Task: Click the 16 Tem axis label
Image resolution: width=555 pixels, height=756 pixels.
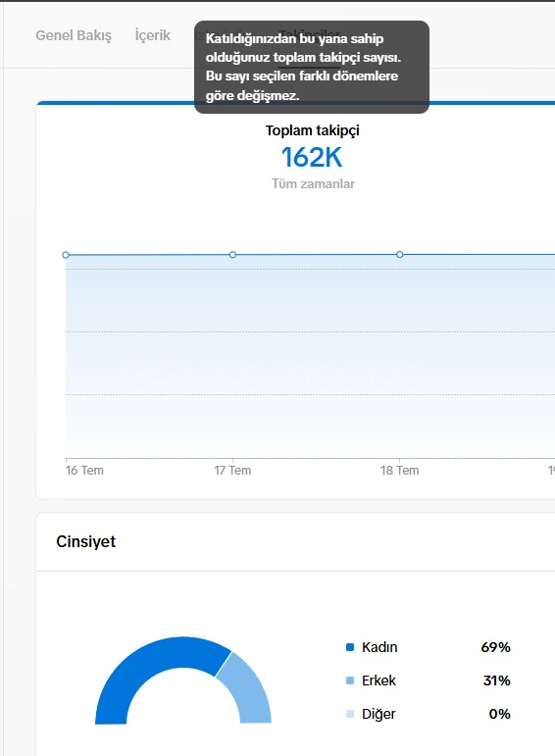Action: [x=84, y=470]
